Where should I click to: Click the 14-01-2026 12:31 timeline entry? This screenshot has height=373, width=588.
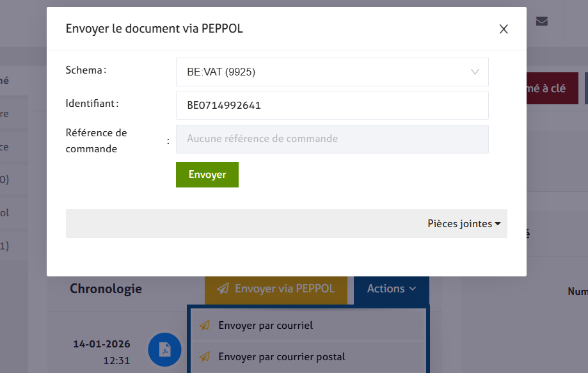coord(102,351)
